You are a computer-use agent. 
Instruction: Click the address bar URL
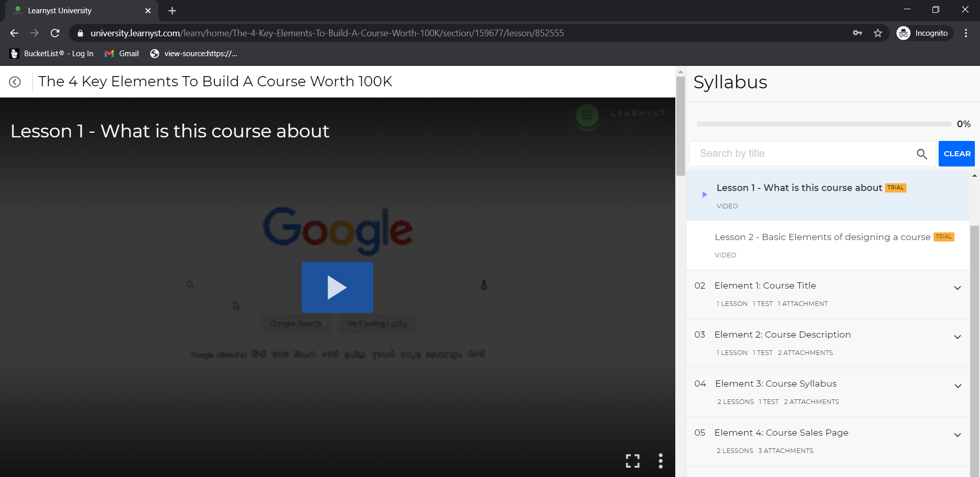click(327, 33)
